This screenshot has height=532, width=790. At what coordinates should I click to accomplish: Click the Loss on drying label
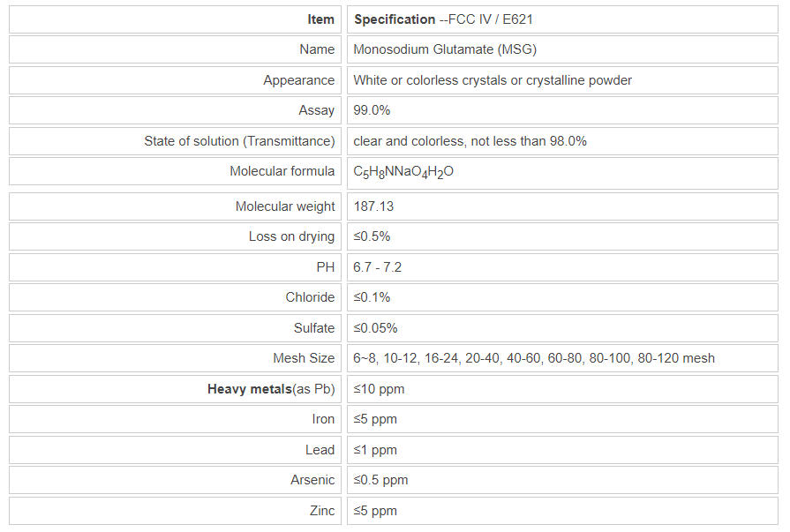tap(291, 236)
